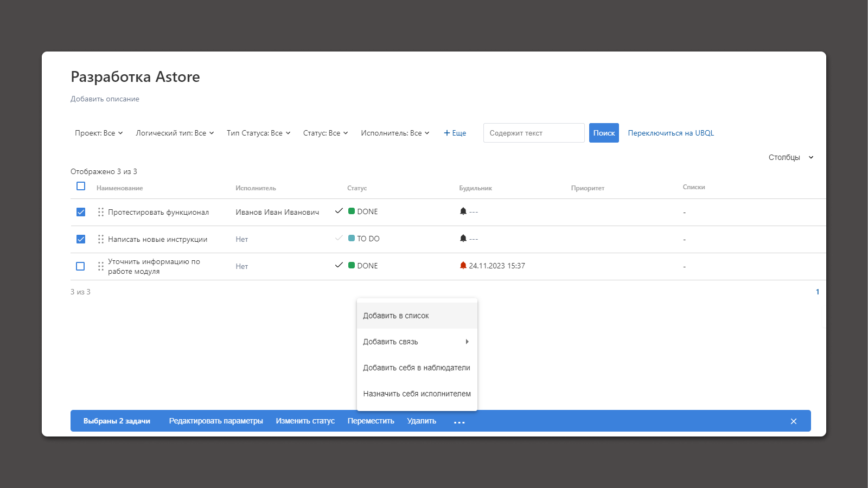Screen dimensions: 868x488
Task: Click plus Еще to add more filters
Action: [455, 133]
